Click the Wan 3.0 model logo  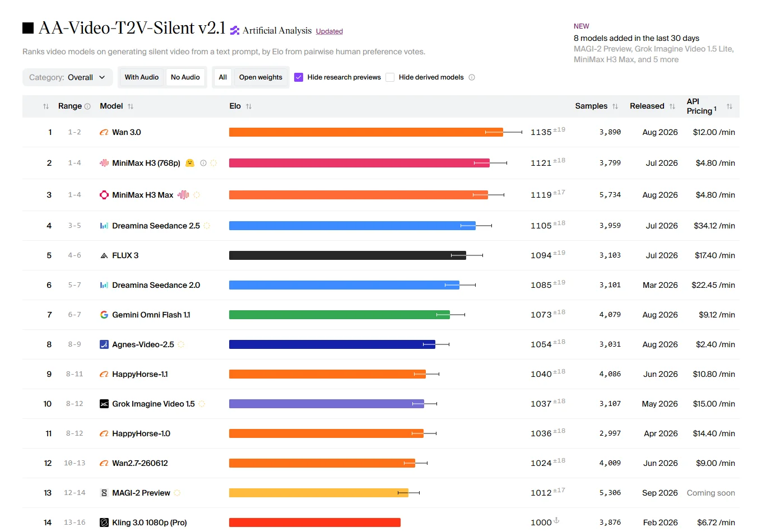pos(104,133)
